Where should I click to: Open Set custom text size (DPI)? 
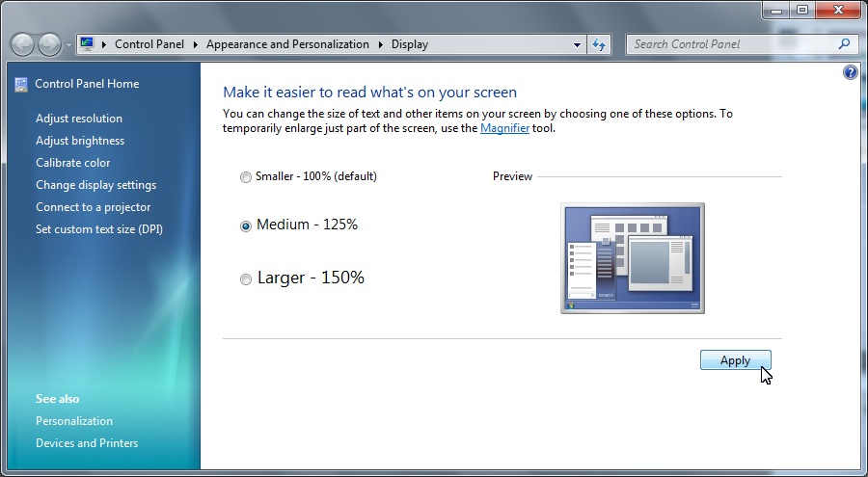click(x=99, y=229)
